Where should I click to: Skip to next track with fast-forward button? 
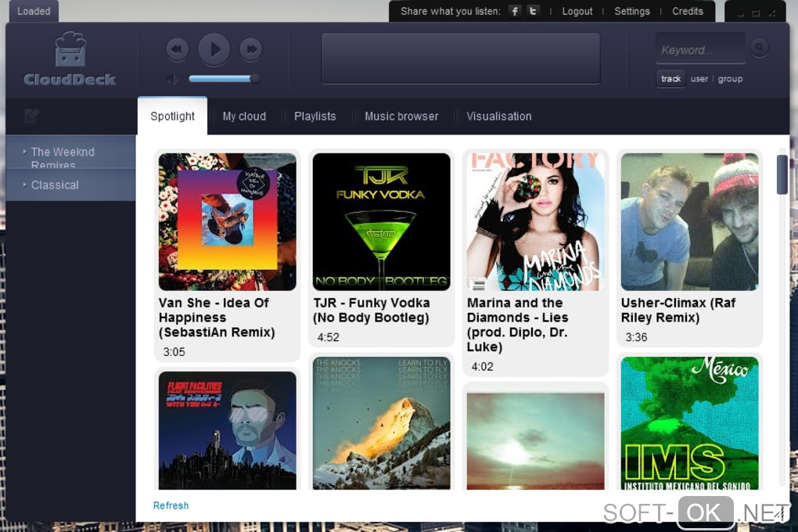point(251,49)
